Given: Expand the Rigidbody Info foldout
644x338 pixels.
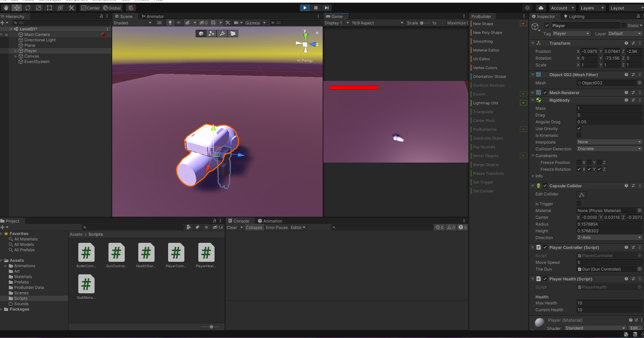Looking at the screenshot, I should [x=533, y=176].
